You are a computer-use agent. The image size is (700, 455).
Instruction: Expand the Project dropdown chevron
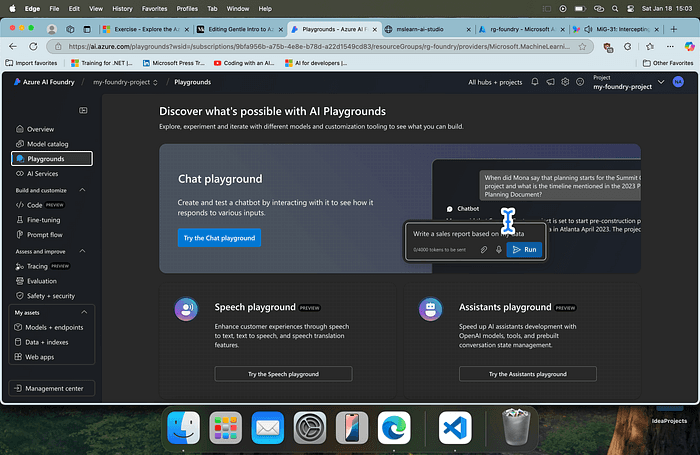click(x=661, y=82)
